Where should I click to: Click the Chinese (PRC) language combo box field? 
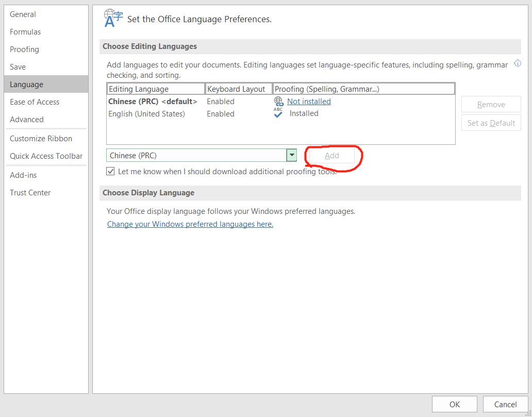coord(196,155)
